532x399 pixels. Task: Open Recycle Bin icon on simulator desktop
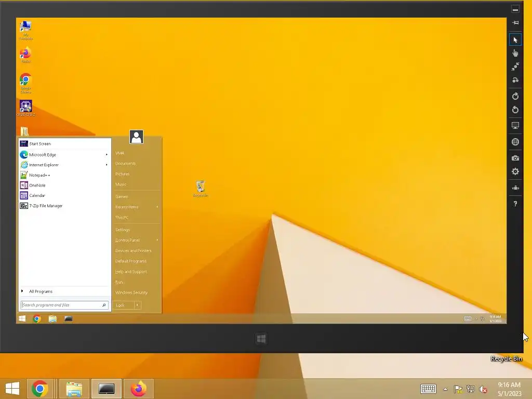(x=200, y=189)
